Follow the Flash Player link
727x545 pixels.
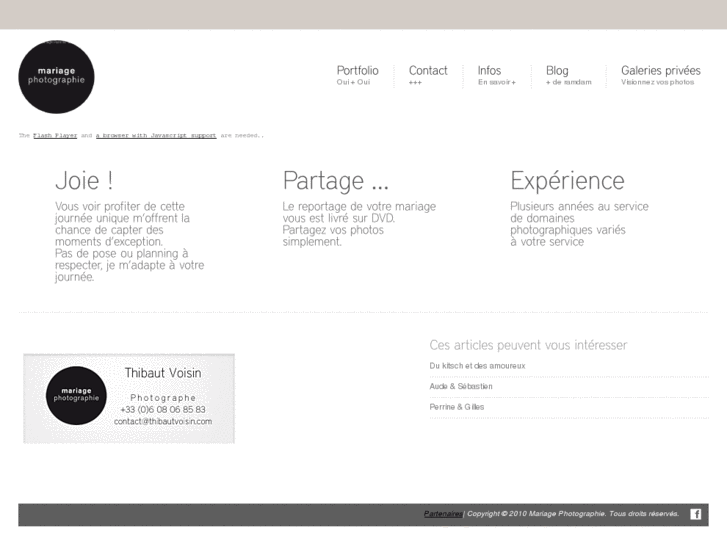[55, 135]
